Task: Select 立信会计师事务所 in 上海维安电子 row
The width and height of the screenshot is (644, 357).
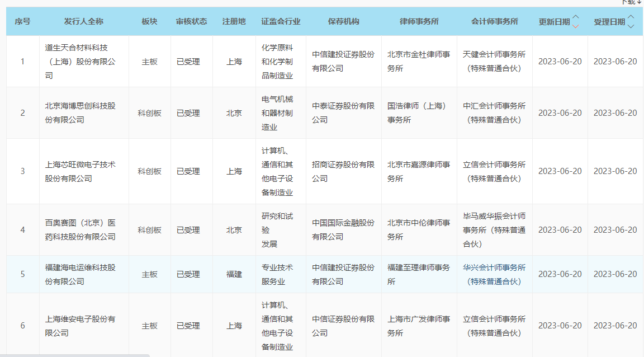Action: coord(494,326)
